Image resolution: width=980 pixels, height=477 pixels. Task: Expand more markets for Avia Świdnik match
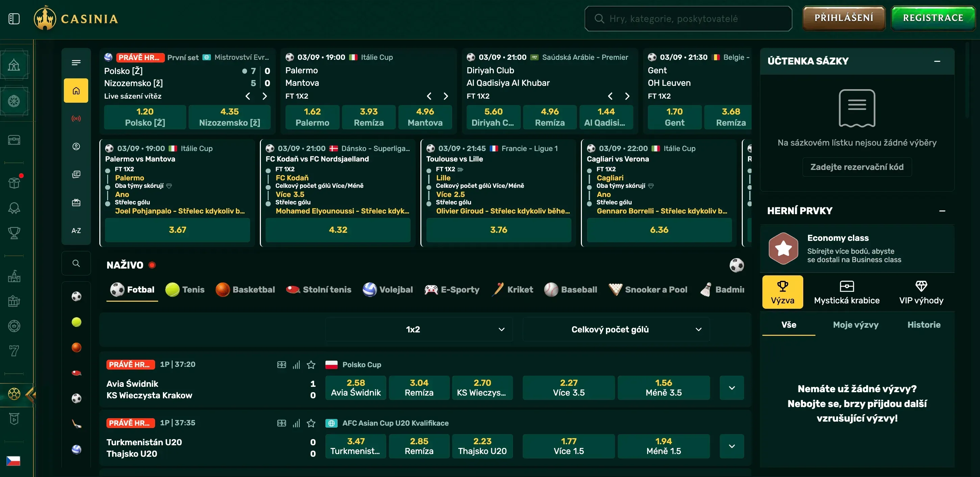pos(732,387)
